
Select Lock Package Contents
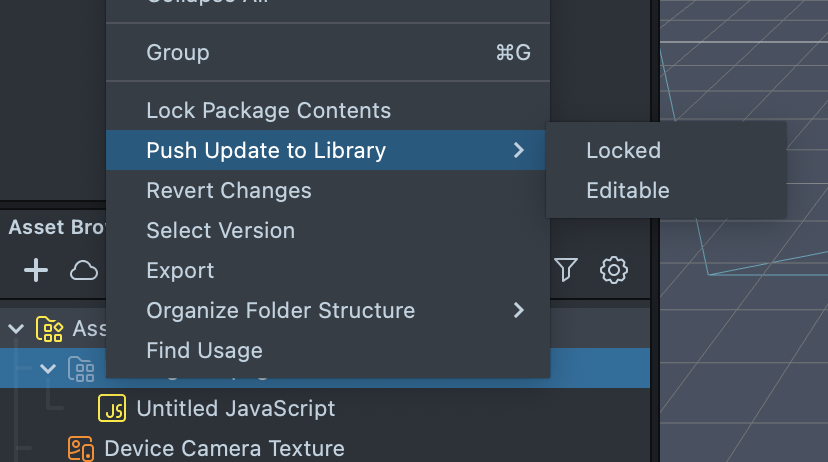click(x=268, y=111)
